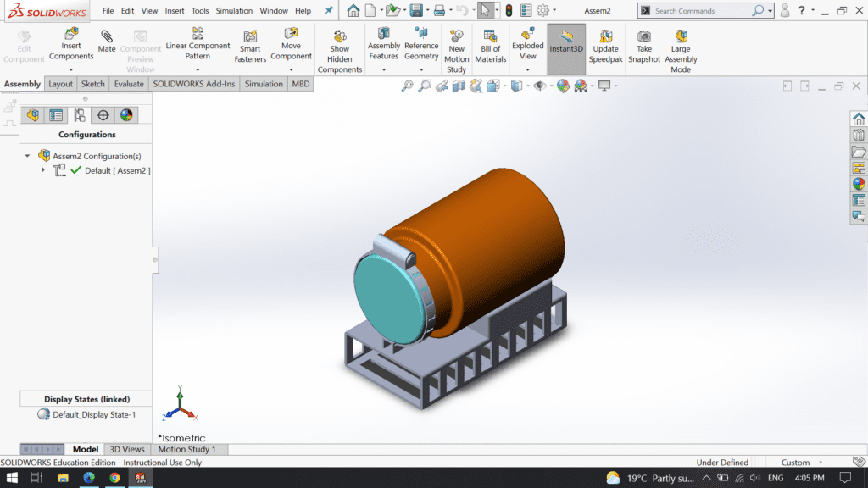Switch to the Simulation ribbon tab
This screenshot has height=488, width=868.
[x=263, y=84]
